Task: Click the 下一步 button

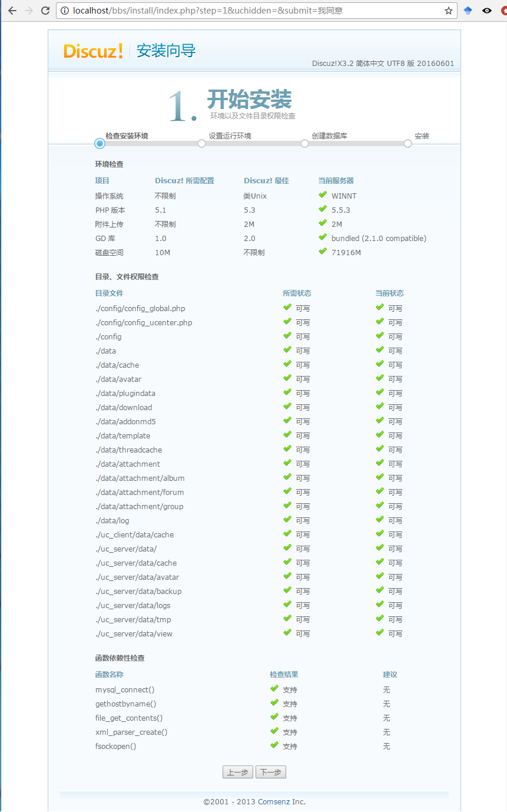Action: pyautogui.click(x=270, y=771)
